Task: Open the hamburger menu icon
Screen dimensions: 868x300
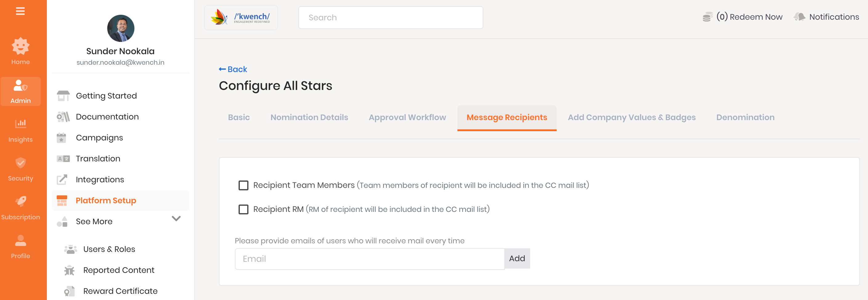Action: pyautogui.click(x=20, y=11)
